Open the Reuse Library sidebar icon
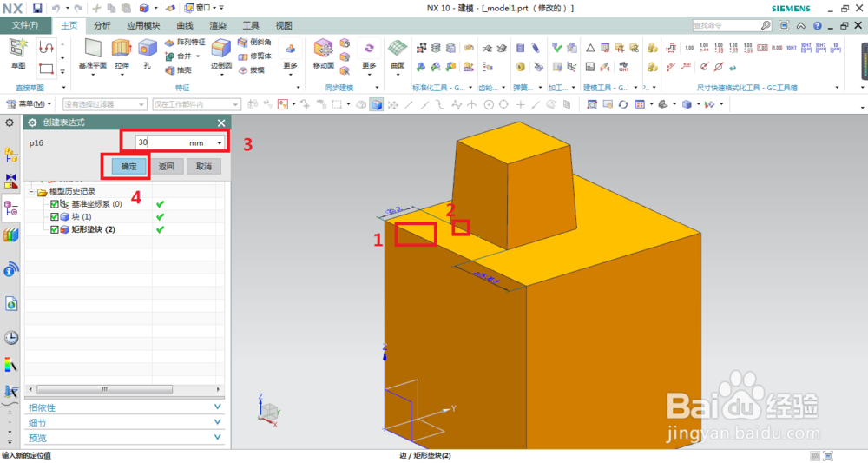 coord(11,235)
